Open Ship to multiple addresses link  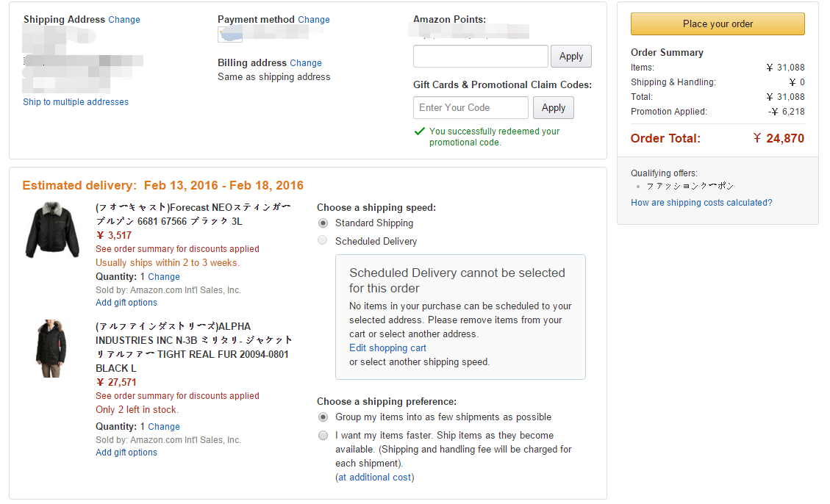coord(76,102)
